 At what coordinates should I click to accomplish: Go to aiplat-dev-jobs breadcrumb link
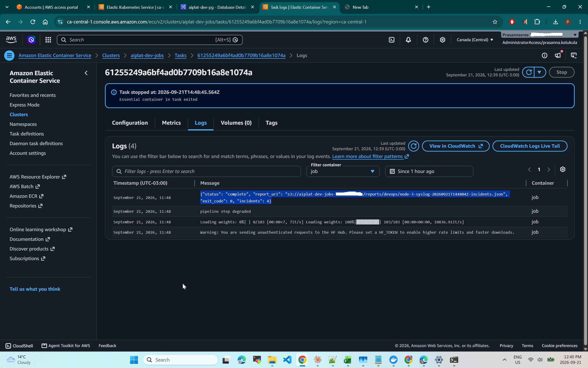147,55
